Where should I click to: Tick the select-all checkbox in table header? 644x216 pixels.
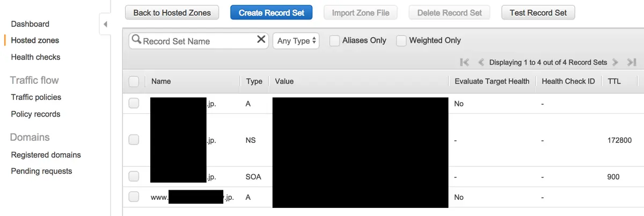[134, 81]
